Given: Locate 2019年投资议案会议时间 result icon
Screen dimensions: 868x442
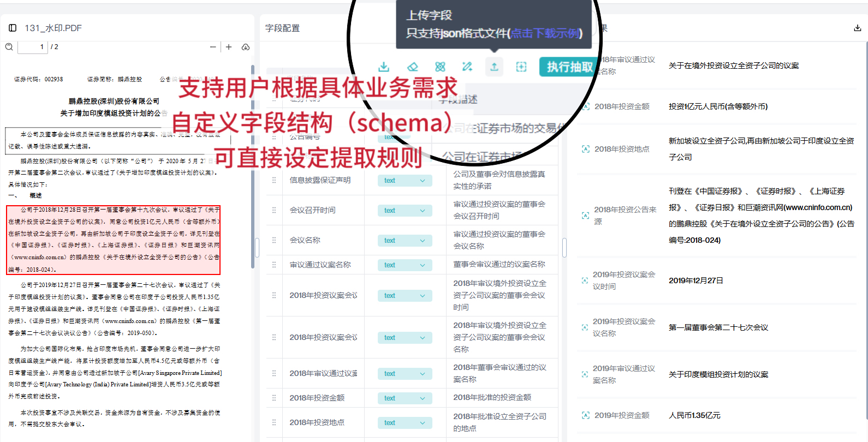Looking at the screenshot, I should [585, 280].
